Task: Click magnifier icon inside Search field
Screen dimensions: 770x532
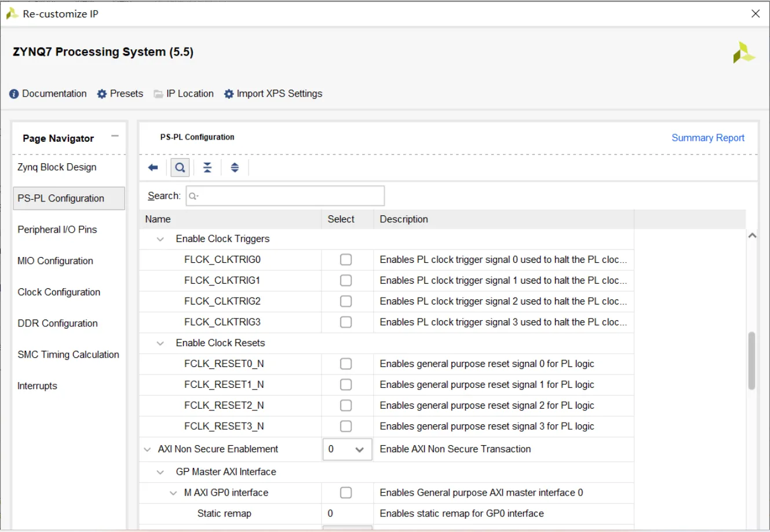Action: (x=194, y=196)
